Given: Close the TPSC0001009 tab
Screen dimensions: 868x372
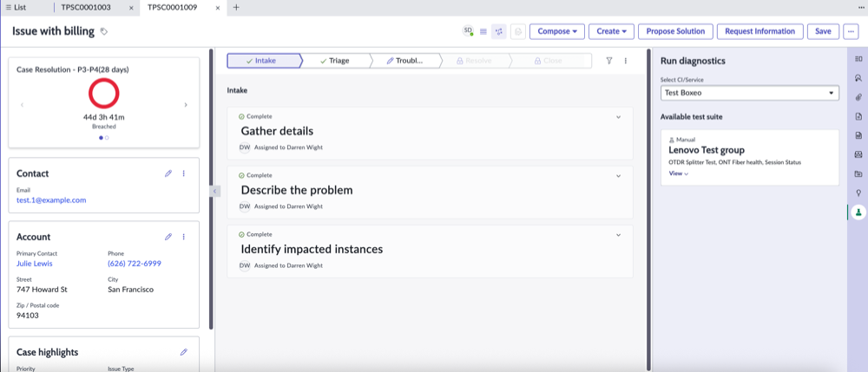Looking at the screenshot, I should point(218,8).
